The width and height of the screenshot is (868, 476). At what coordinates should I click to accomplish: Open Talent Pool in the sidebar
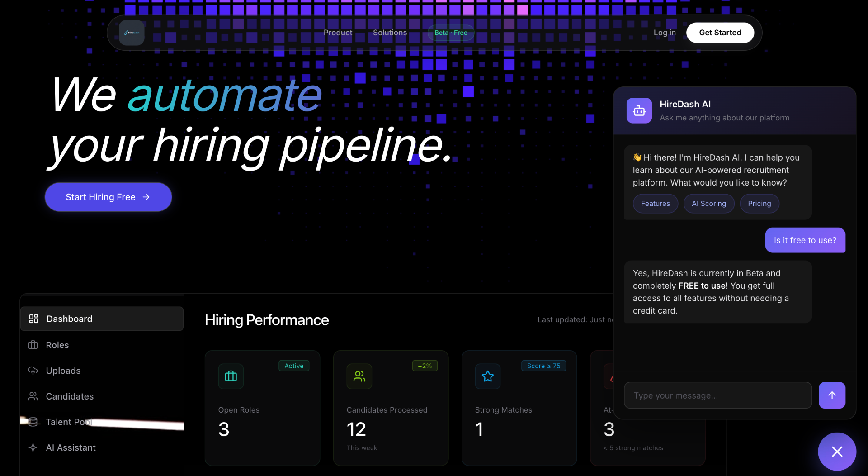102,422
